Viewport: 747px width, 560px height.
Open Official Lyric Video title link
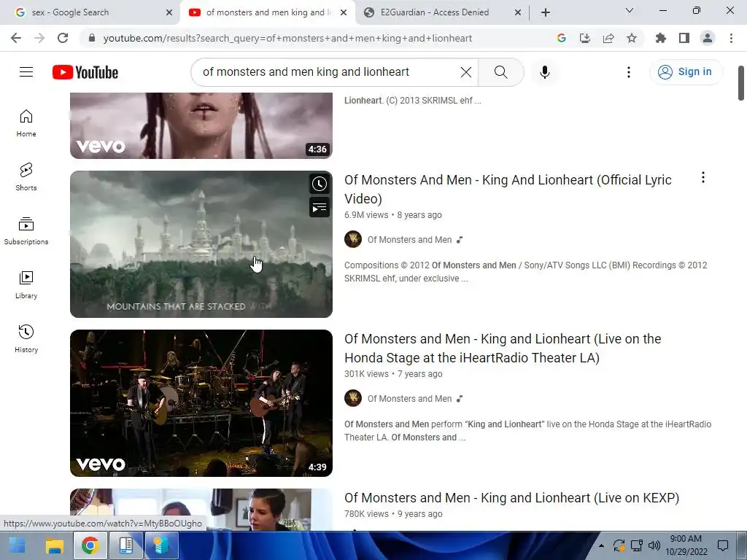point(508,189)
